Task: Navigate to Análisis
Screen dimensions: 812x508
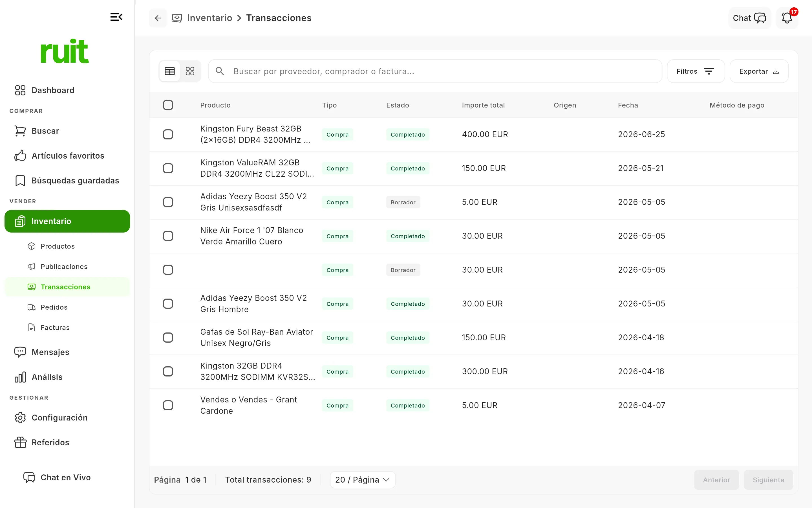Action: click(67, 377)
